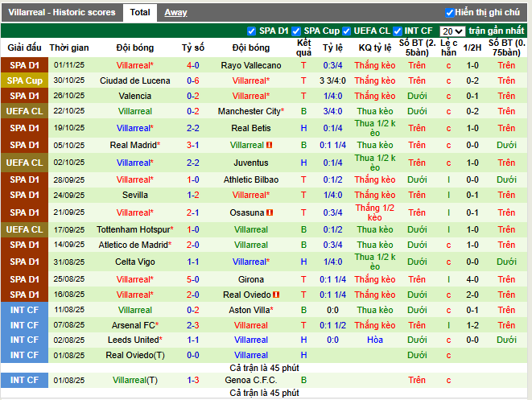Click the 0-6 score at Ciudad de Lucena
This screenshot has width=532, height=400.
192,80
